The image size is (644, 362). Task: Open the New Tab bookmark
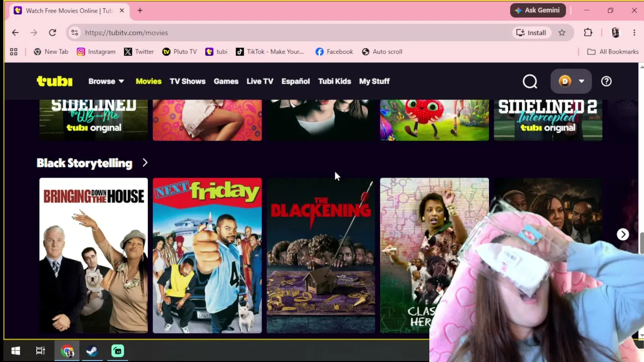51,52
